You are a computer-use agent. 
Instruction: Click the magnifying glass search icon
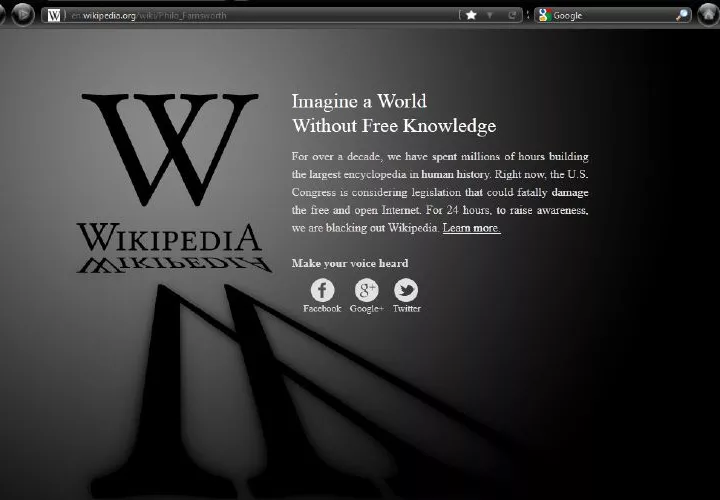coord(682,15)
